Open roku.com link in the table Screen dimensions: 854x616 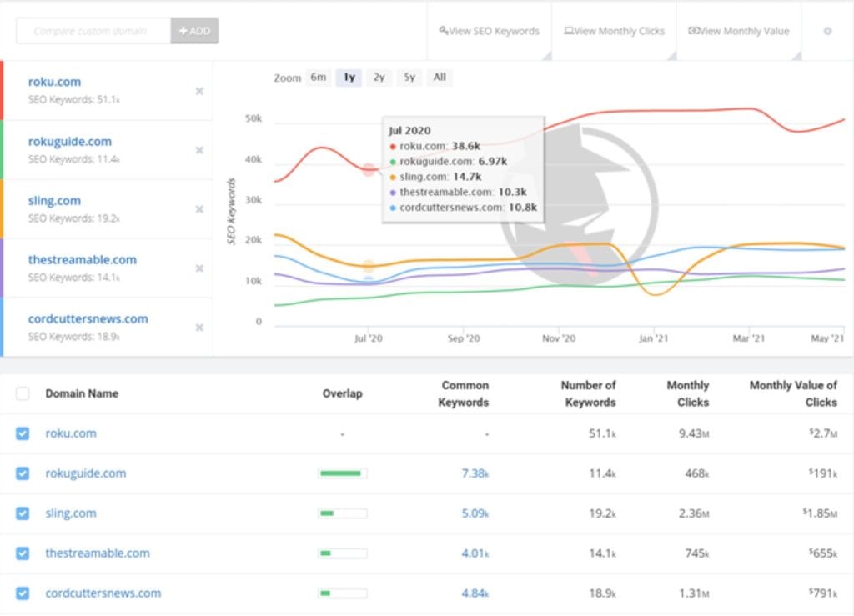(71, 433)
